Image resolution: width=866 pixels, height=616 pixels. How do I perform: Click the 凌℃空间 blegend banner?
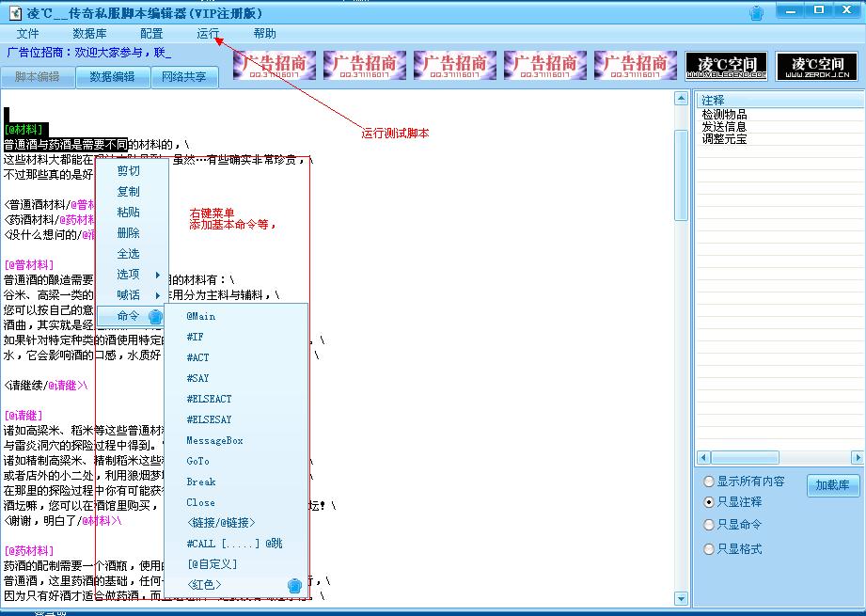[x=726, y=66]
